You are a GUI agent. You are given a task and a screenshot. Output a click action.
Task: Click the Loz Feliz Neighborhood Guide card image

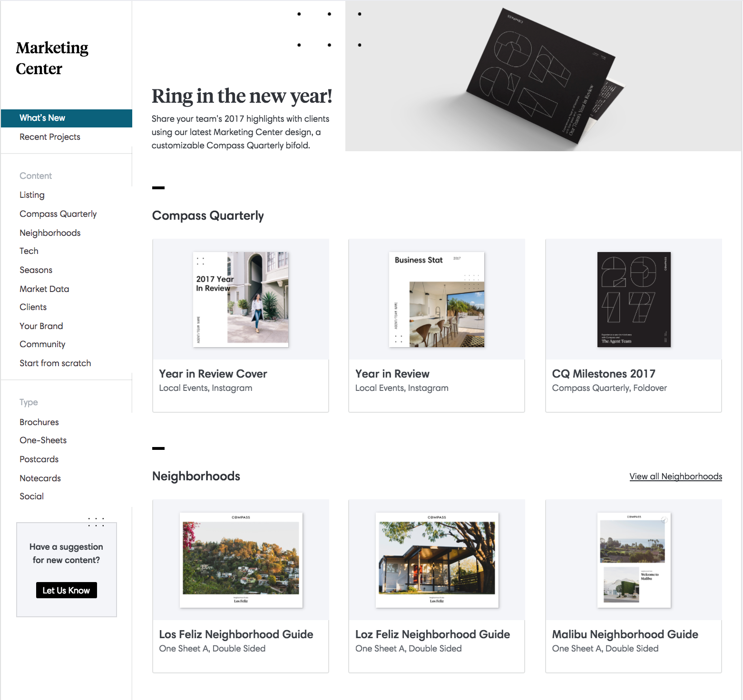(x=437, y=560)
